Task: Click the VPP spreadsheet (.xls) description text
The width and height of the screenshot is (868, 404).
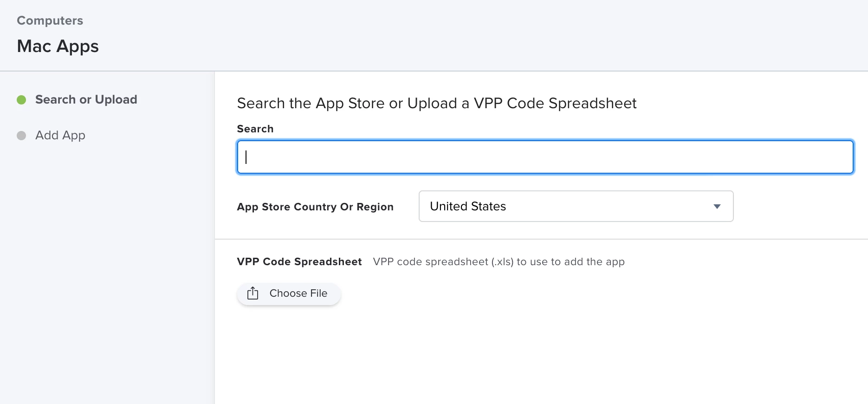Action: (499, 261)
